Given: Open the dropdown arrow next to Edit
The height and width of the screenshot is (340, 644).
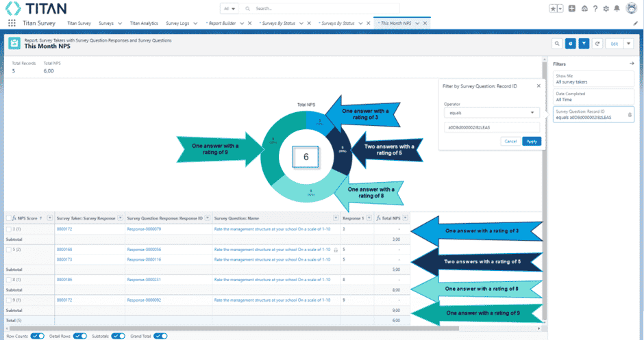Looking at the screenshot, I should click(628, 43).
